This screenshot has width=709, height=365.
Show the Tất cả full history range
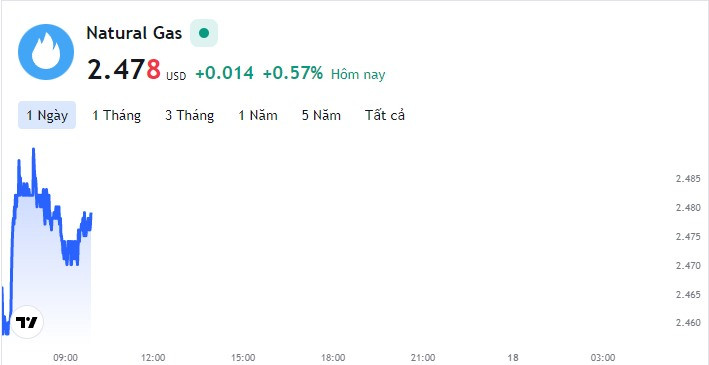point(385,115)
